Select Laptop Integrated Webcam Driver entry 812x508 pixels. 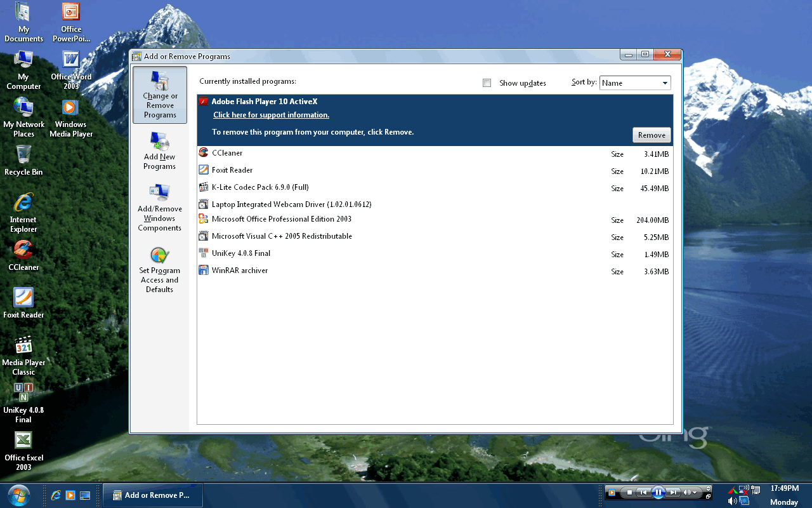click(435, 204)
